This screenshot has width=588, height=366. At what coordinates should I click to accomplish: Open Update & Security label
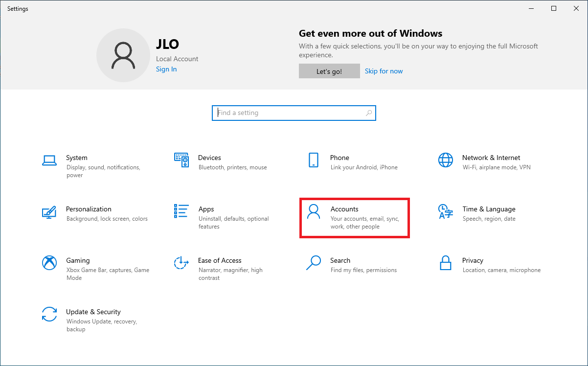pos(93,312)
